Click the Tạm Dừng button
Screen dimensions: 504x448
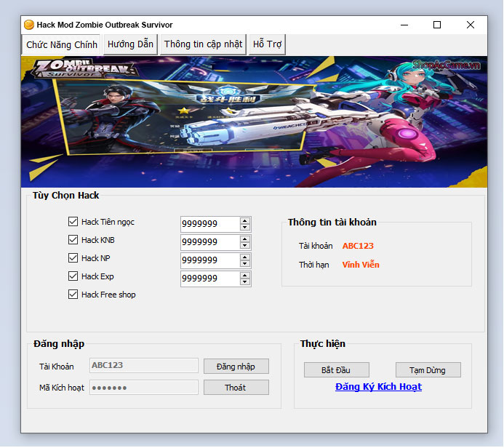[x=428, y=370]
